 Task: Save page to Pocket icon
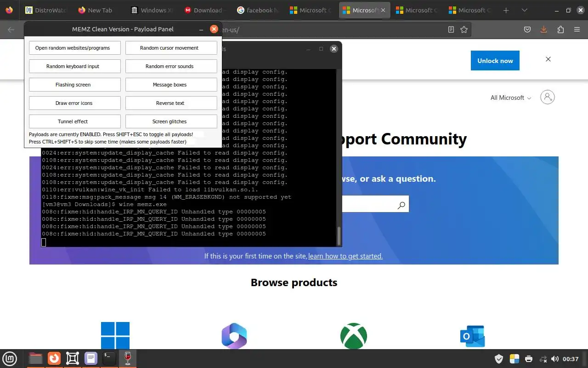pyautogui.click(x=527, y=29)
